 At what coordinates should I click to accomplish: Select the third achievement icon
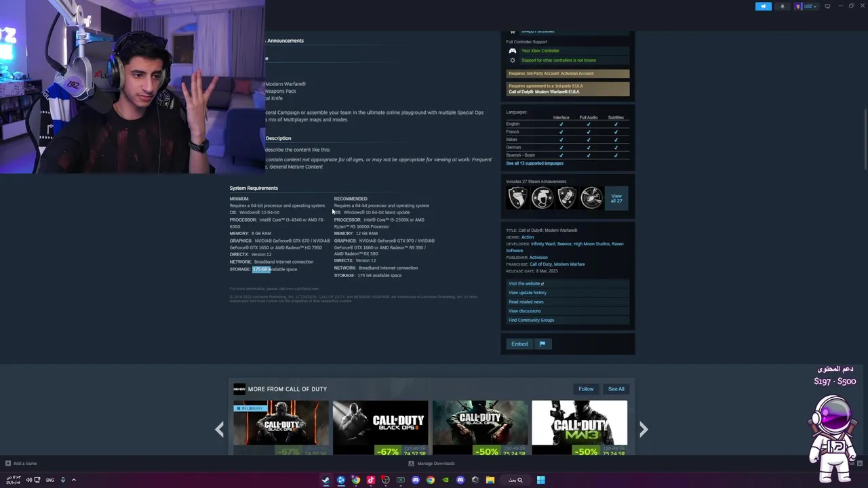pyautogui.click(x=567, y=198)
